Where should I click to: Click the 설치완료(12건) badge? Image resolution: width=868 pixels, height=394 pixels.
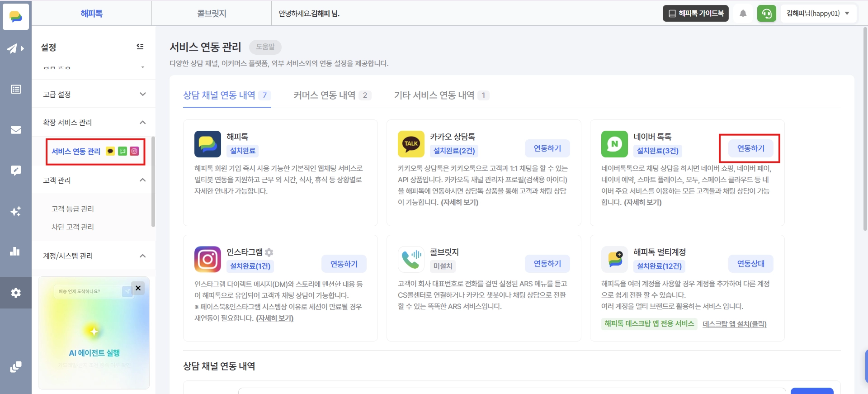point(660,266)
